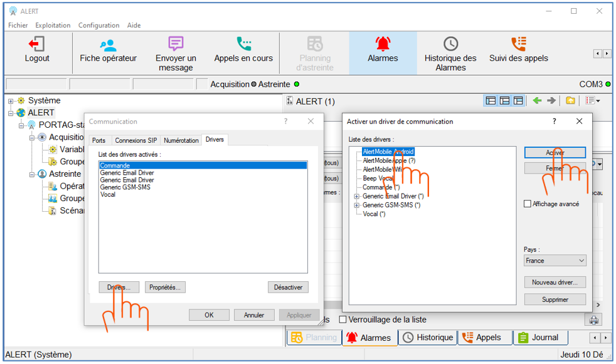Click the Nouveau driver... button
Screen dimensions: 616x364
(555, 283)
